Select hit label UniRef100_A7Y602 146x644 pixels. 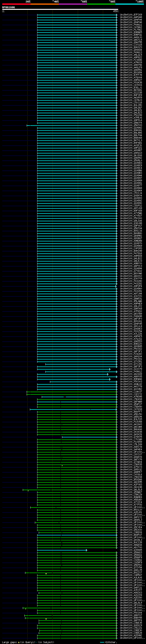(x=131, y=271)
